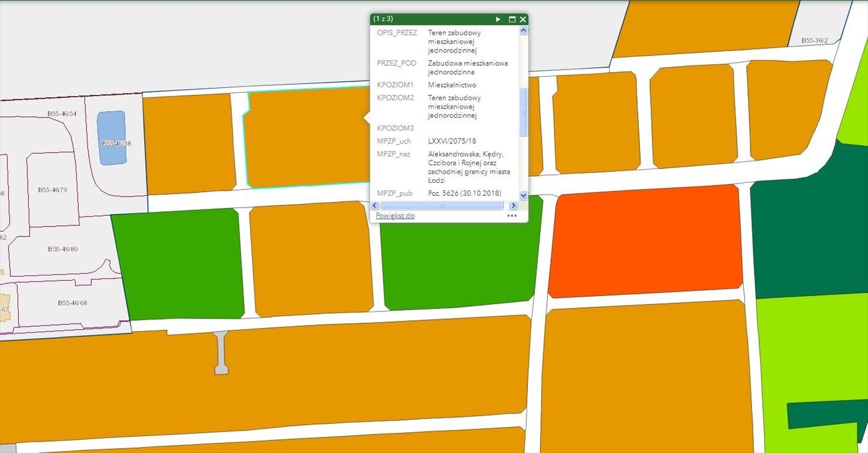Maximize the feature info popup
This screenshot has width=868, height=453.
click(x=512, y=19)
